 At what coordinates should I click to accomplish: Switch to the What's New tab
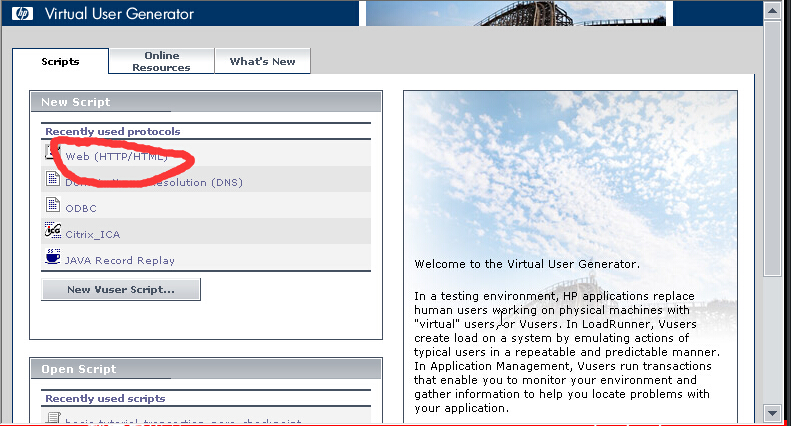[262, 62]
